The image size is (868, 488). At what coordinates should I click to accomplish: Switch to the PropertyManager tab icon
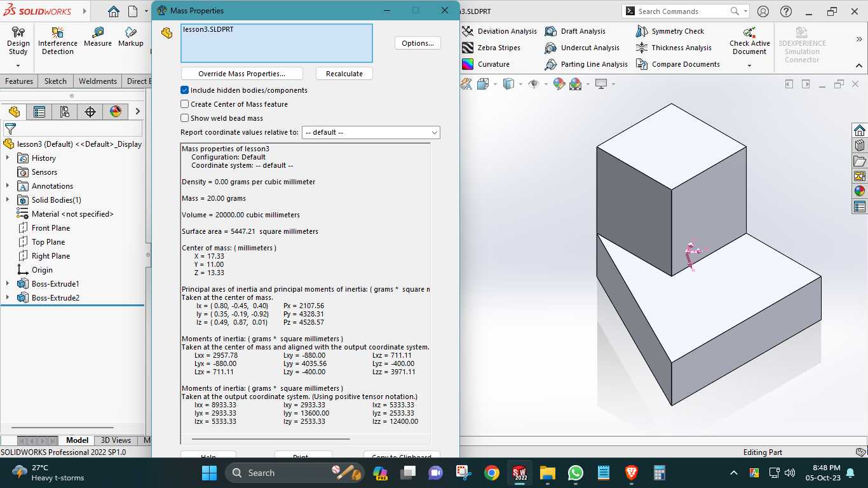[x=39, y=112]
